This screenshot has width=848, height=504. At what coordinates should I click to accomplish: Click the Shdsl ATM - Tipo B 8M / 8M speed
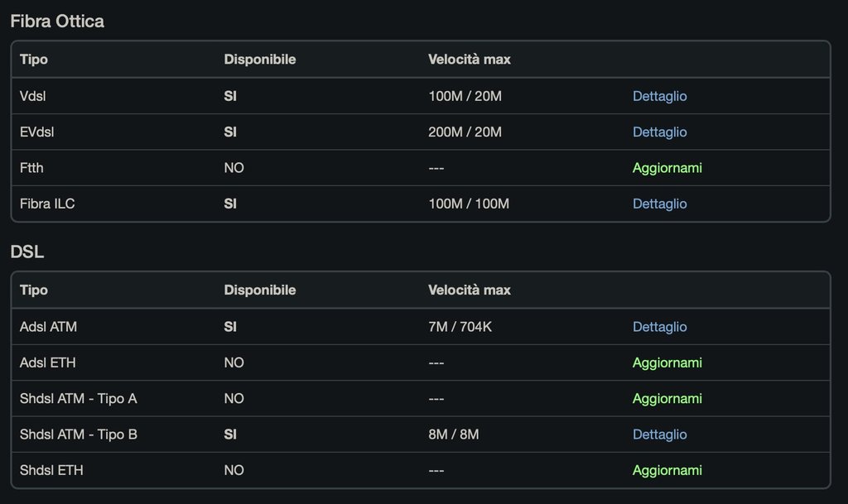click(453, 434)
